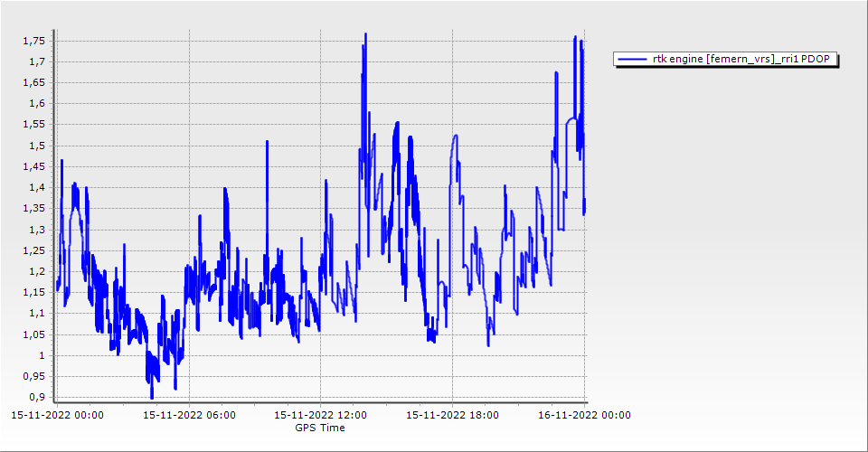The image size is (868, 452).
Task: Click the 1,45 Y-axis tick label
Action: [35, 166]
